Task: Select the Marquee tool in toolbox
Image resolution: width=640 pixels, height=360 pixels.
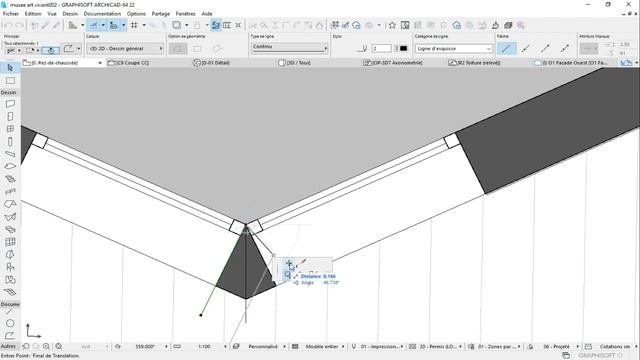Action: (10, 81)
